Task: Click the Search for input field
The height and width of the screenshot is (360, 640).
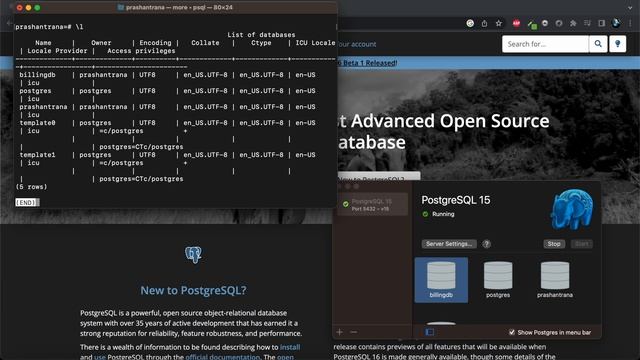Action: 545,44
